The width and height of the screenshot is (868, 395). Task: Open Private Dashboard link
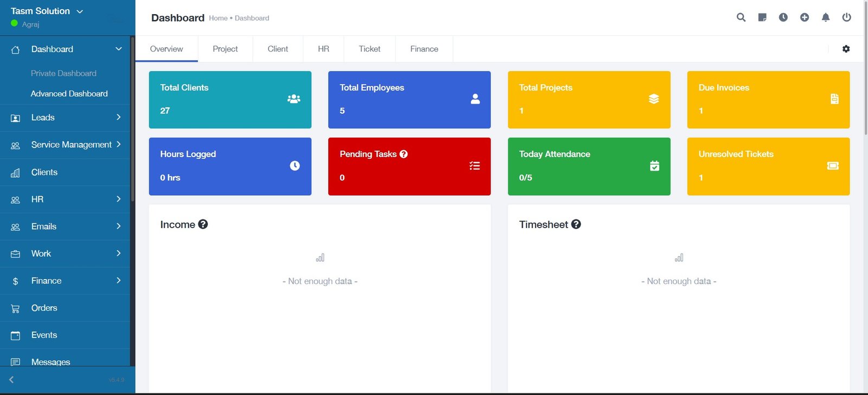[63, 73]
